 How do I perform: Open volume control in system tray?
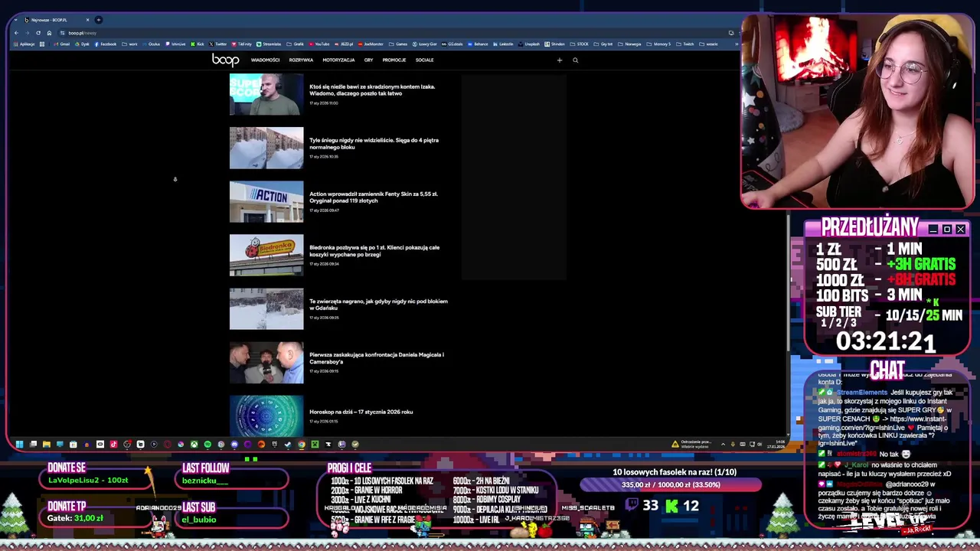759,444
